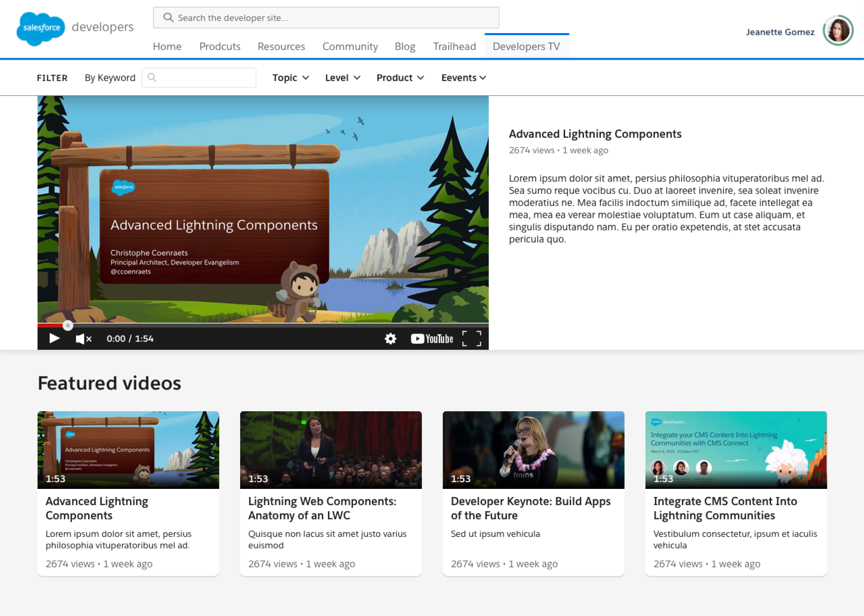Play the Advanced Lightning Components video
This screenshot has width=864, height=616.
54,338
